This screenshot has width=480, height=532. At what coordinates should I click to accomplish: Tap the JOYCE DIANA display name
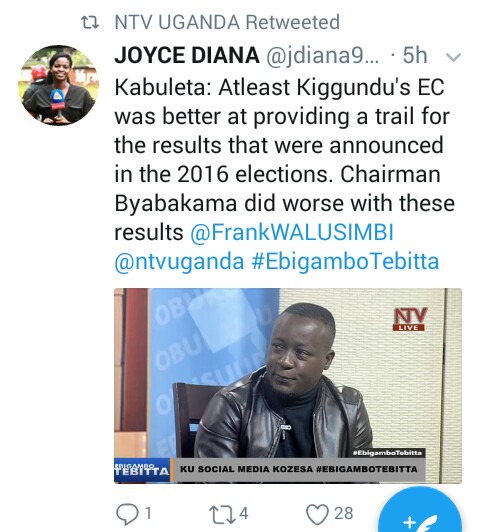point(187,55)
